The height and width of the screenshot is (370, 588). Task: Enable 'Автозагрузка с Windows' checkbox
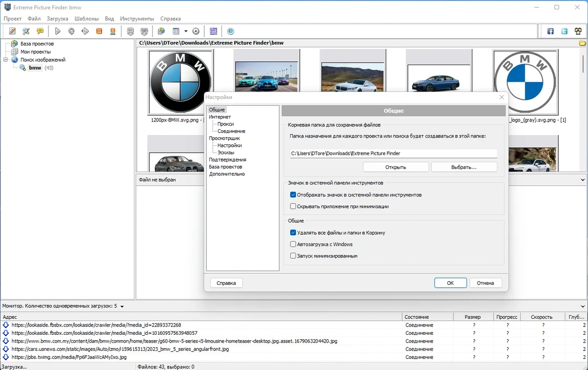[x=293, y=244]
